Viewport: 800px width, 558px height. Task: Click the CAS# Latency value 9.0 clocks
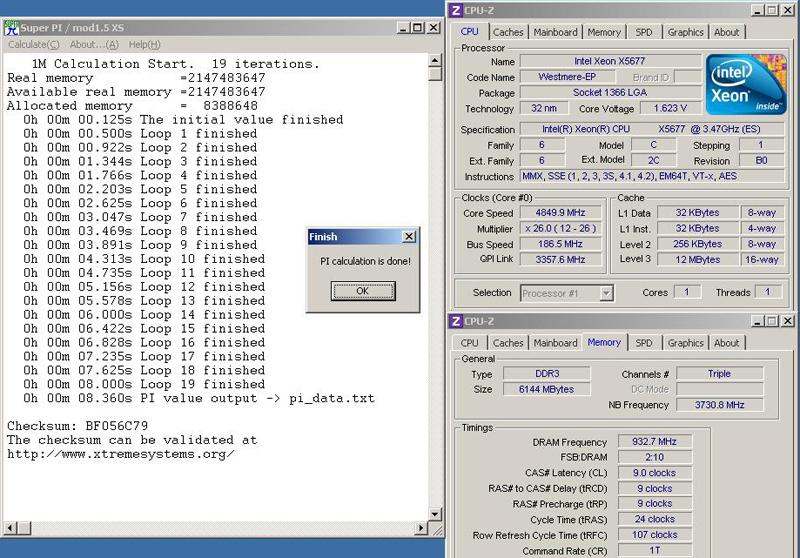click(x=655, y=473)
